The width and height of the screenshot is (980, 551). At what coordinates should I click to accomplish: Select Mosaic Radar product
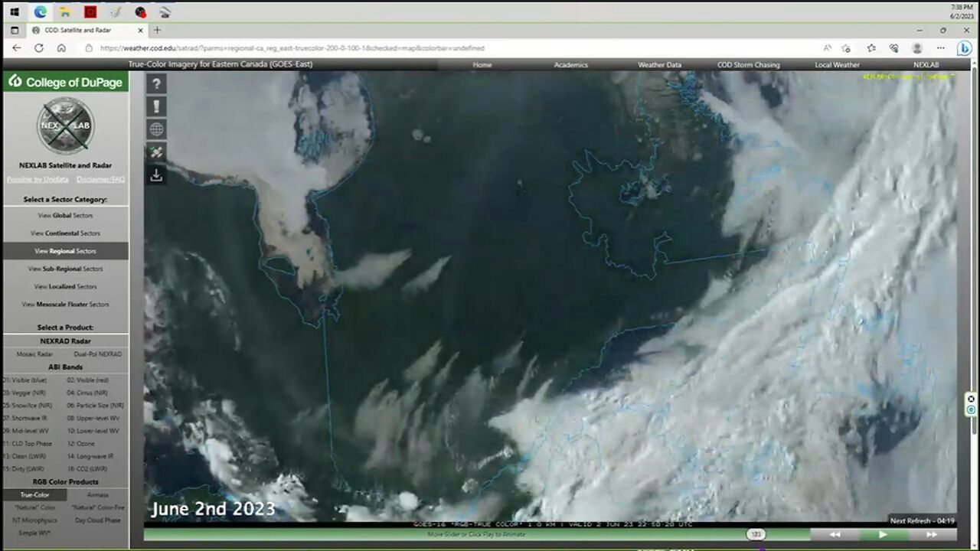[34, 354]
